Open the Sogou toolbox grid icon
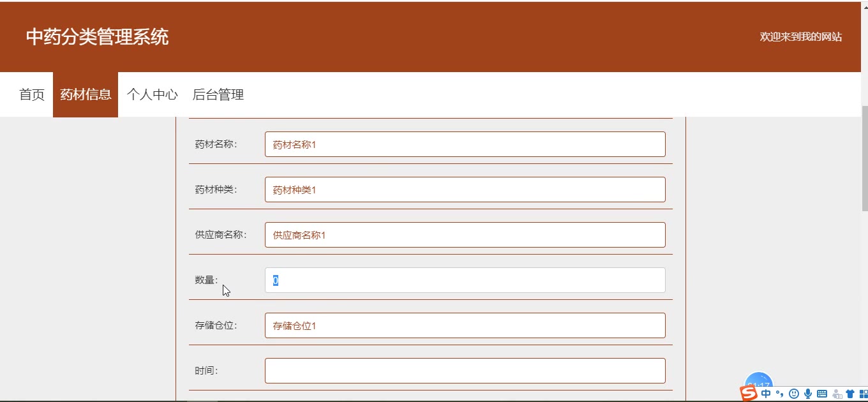 pos(864,394)
